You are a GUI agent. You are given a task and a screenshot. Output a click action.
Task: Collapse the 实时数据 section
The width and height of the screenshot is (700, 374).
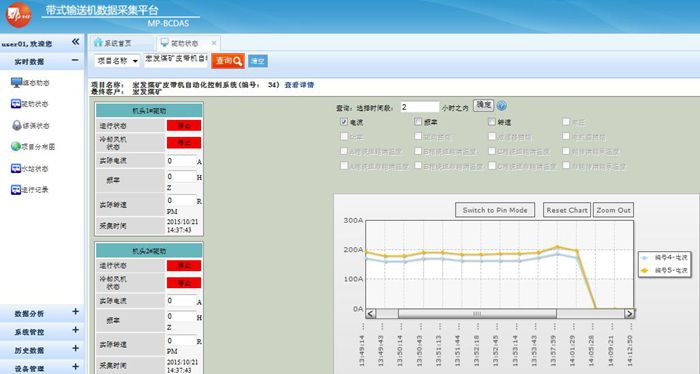[x=75, y=60]
